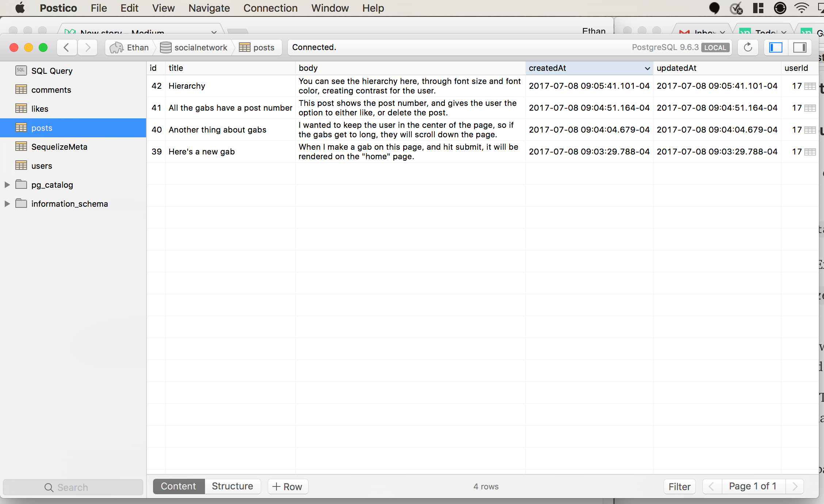Image resolution: width=824 pixels, height=504 pixels.
Task: Open the comments table
Action: [51, 89]
